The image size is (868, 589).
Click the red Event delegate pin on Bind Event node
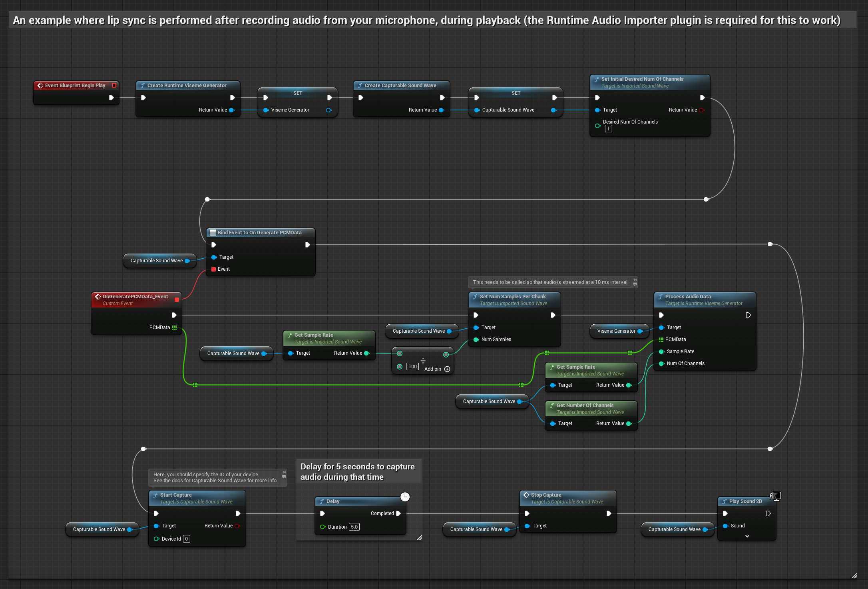214,269
